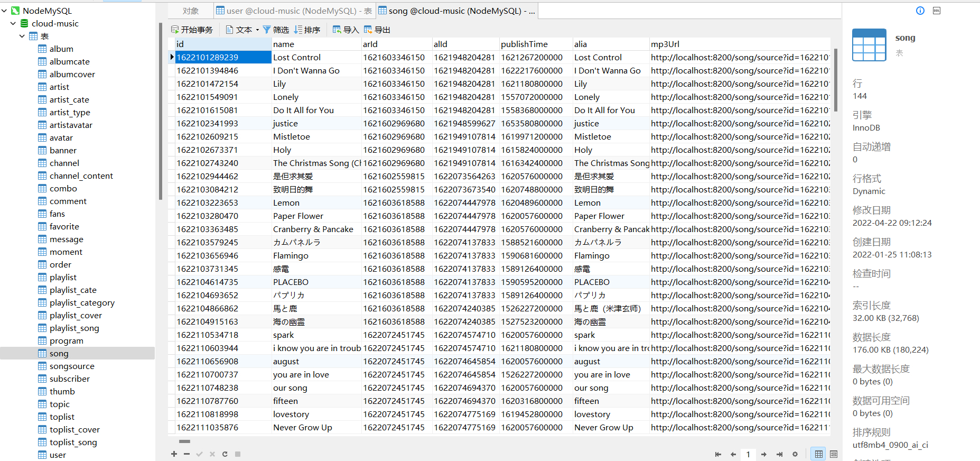Collapse the NodeMySQL connection node

coord(4,11)
